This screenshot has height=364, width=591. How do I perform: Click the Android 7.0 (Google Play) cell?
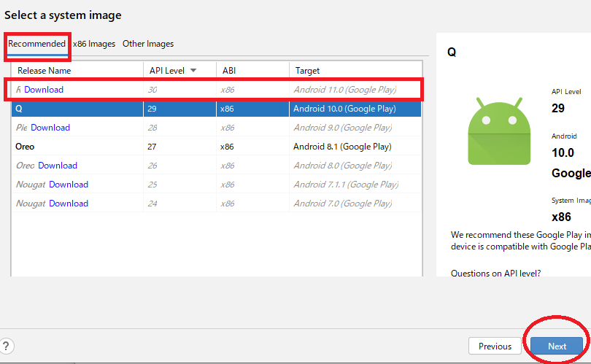pyautogui.click(x=343, y=204)
